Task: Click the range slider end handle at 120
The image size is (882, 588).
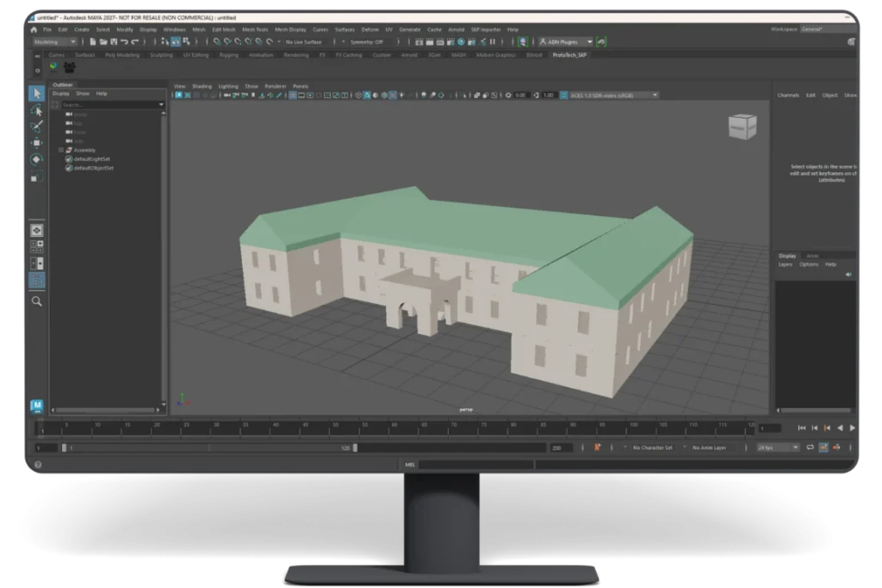Action: click(355, 448)
